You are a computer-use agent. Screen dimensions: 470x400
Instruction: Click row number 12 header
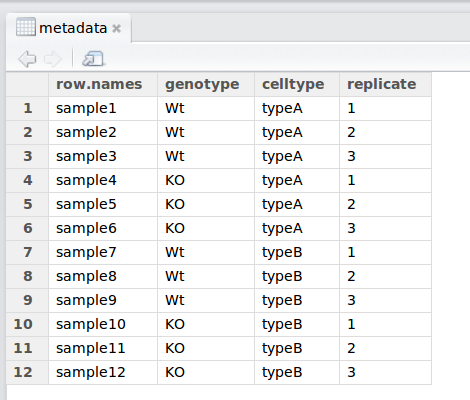pos(27,373)
